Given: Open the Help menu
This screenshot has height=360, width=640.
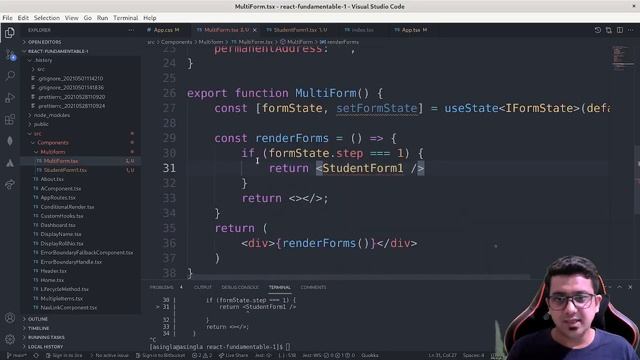Looking at the screenshot, I should pyautogui.click(x=149, y=18).
